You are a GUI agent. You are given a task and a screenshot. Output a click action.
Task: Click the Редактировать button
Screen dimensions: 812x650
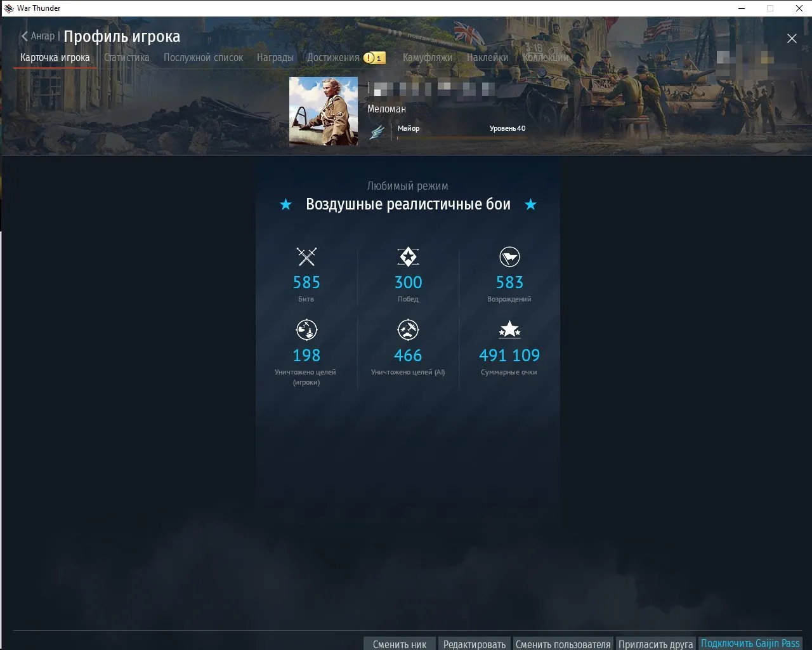475,644
